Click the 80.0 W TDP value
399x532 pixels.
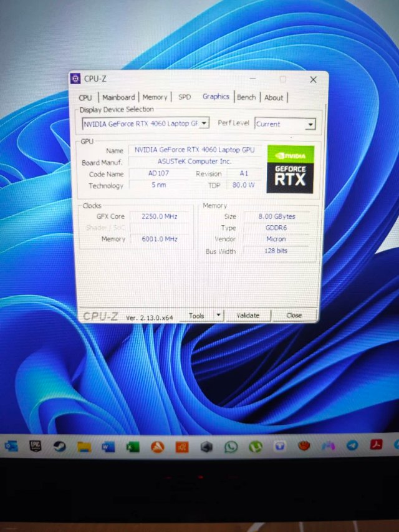point(244,185)
